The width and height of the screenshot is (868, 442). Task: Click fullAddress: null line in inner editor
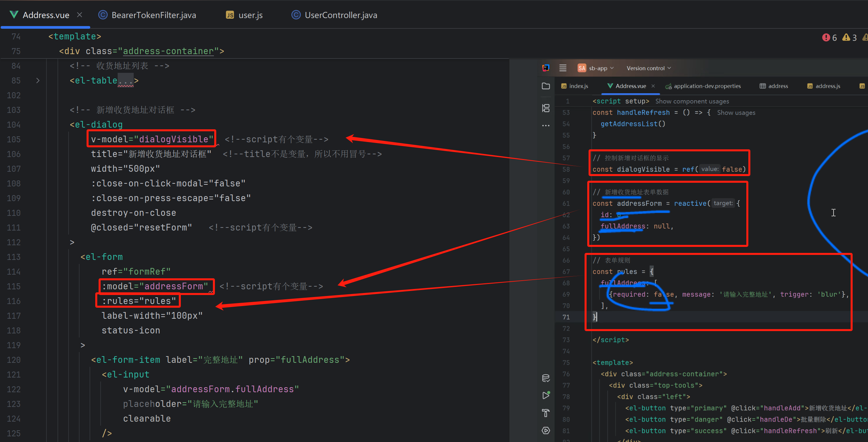pyautogui.click(x=637, y=227)
